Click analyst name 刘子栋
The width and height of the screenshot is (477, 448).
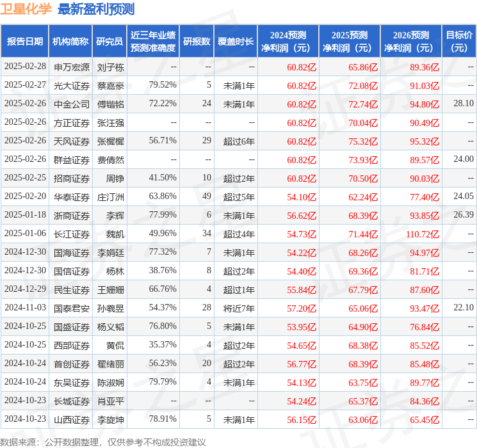(111, 67)
